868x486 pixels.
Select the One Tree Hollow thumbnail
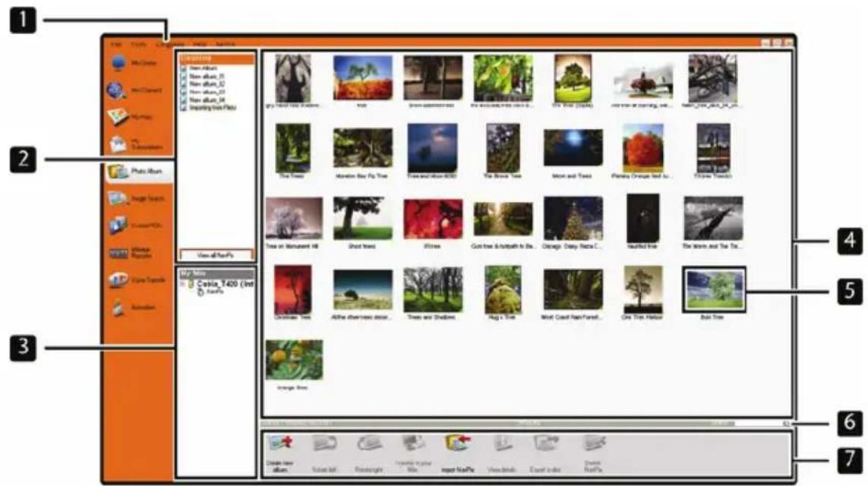coord(642,289)
